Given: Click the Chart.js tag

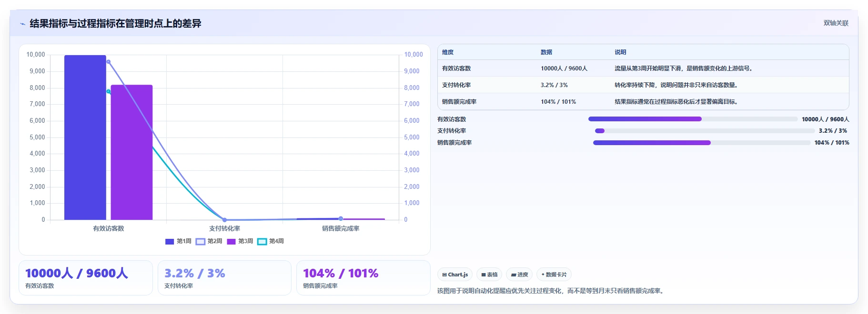Looking at the screenshot, I should pos(455,275).
